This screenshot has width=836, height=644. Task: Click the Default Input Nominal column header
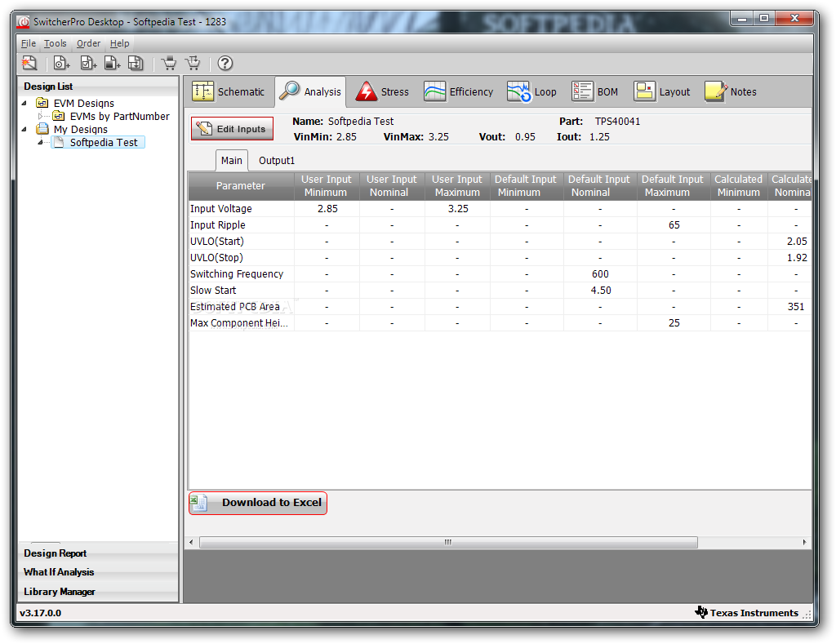599,185
